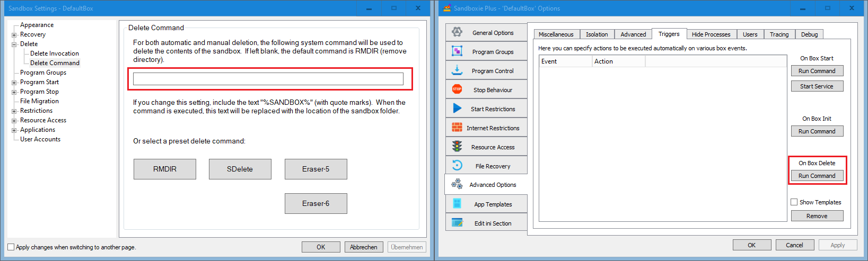The width and height of the screenshot is (868, 261).
Task: Click the delete command text field
Action: pos(268,79)
